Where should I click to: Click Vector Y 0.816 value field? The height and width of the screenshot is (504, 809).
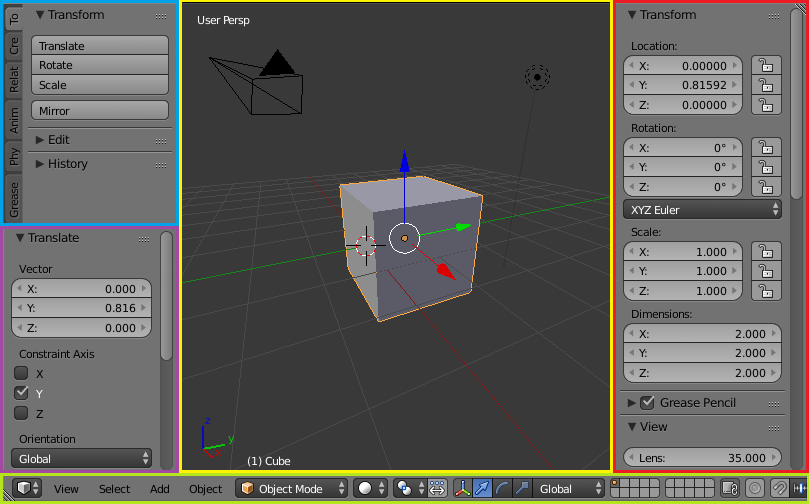[x=82, y=308]
